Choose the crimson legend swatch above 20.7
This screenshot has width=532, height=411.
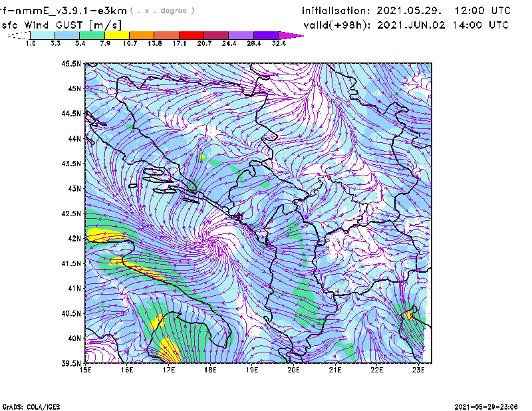(x=216, y=35)
